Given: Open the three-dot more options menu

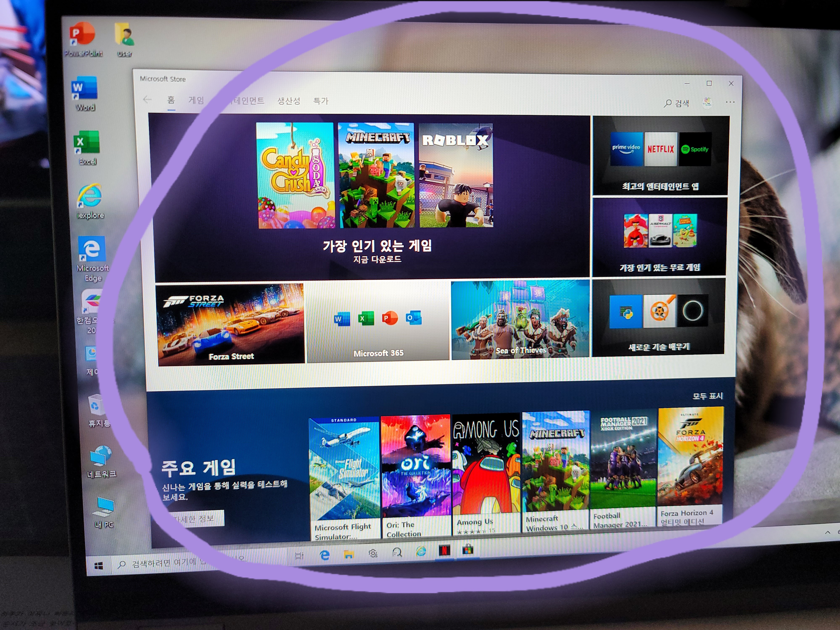Looking at the screenshot, I should [x=730, y=102].
